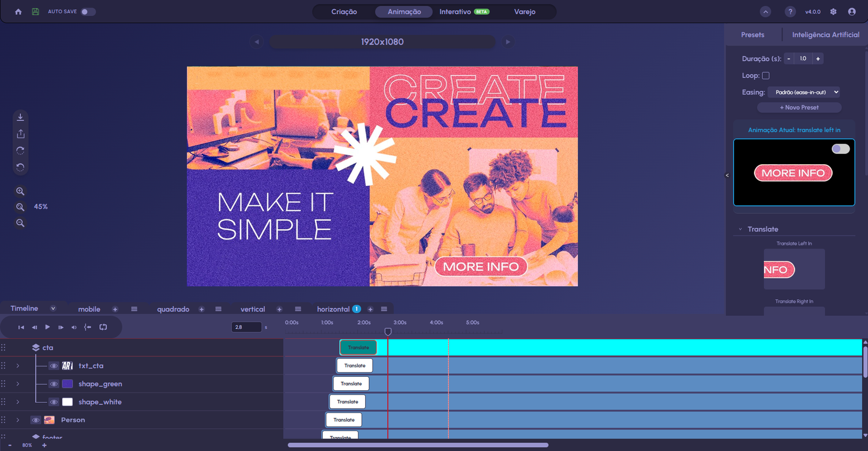Screen dimensions: 868x451
Task: Step back one frame
Action: (34, 327)
